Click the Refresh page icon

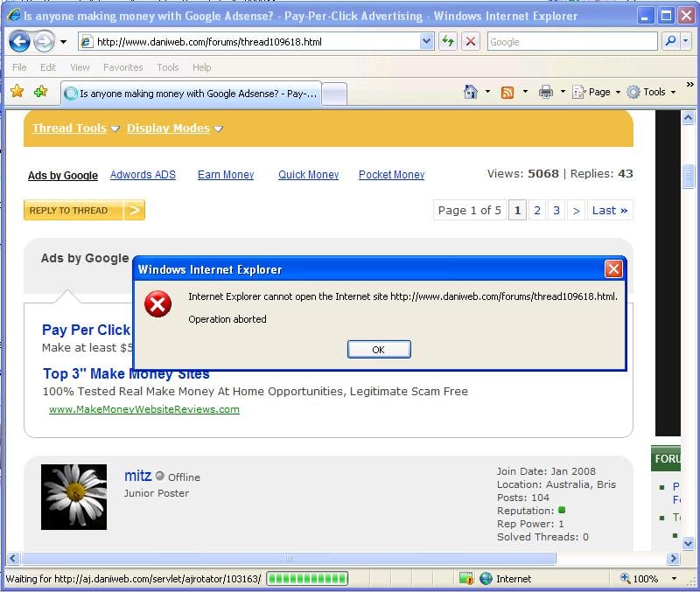pos(448,42)
